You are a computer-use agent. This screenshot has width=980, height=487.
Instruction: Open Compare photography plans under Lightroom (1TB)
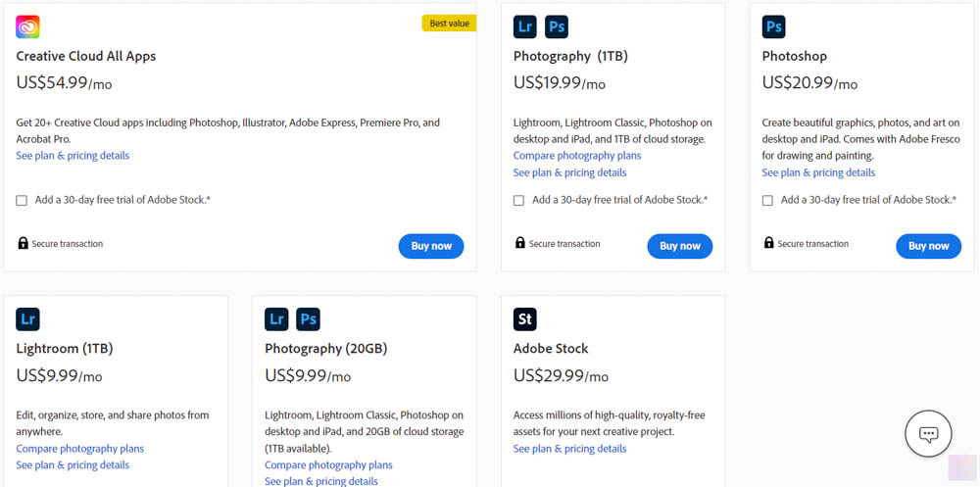pos(80,449)
